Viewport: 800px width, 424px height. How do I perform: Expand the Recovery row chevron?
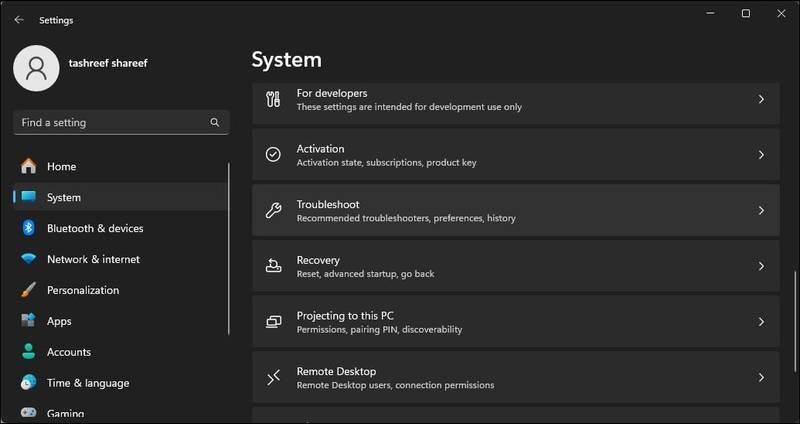tap(761, 267)
